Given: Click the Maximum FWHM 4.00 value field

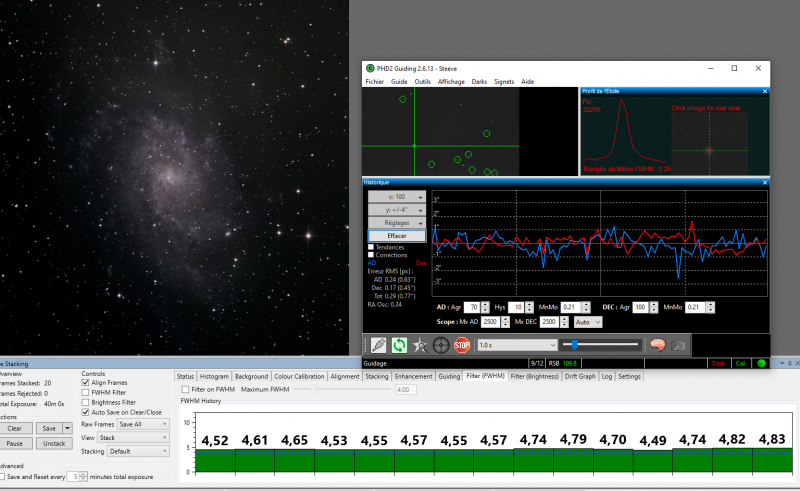Looking at the screenshot, I should (406, 389).
